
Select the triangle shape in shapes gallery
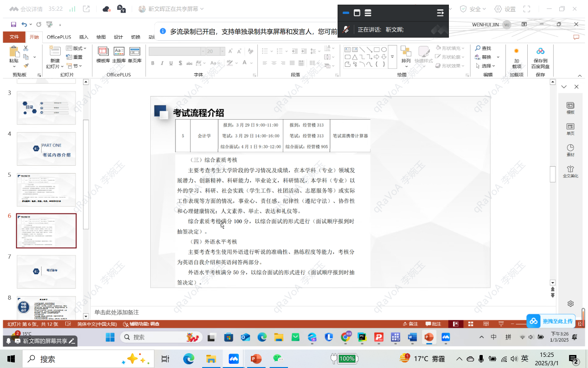[x=355, y=57]
